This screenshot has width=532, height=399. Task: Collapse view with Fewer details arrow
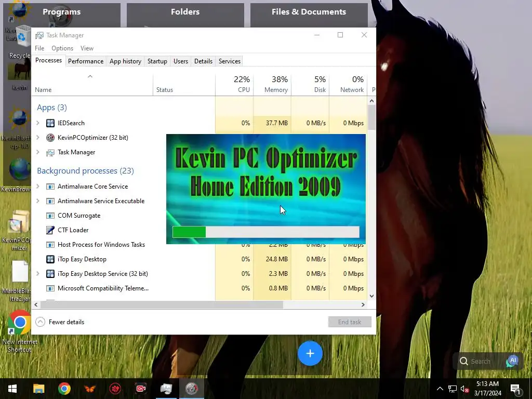coord(40,322)
